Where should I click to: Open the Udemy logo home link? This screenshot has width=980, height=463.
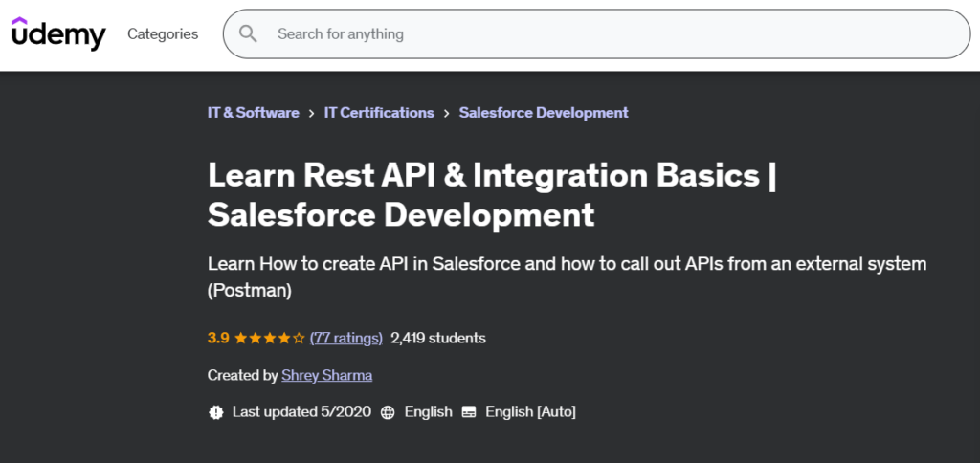point(58,33)
